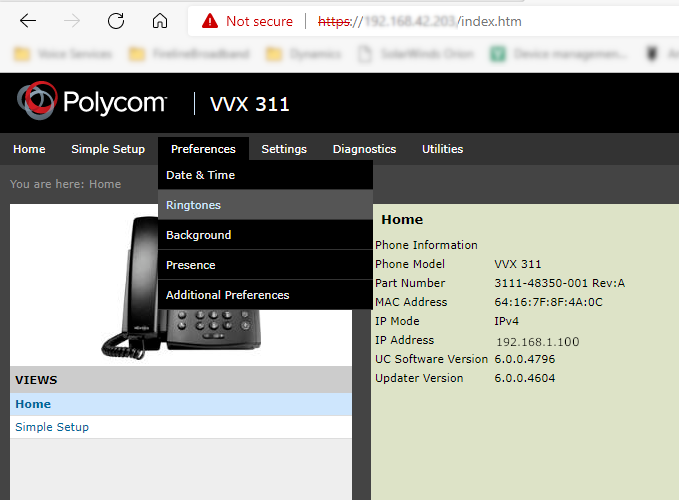Click the Polycom logo

92,101
